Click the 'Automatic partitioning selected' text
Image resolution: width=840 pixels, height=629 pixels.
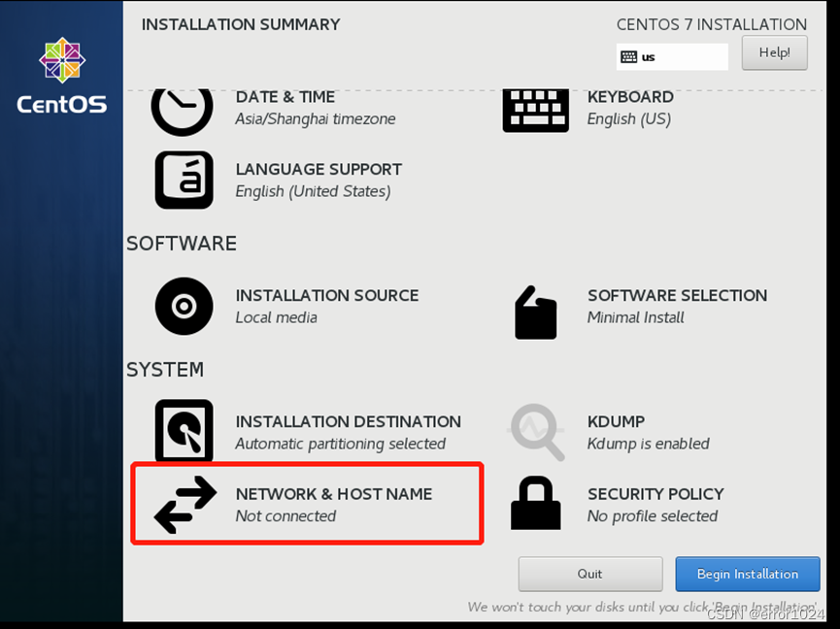coord(341,444)
